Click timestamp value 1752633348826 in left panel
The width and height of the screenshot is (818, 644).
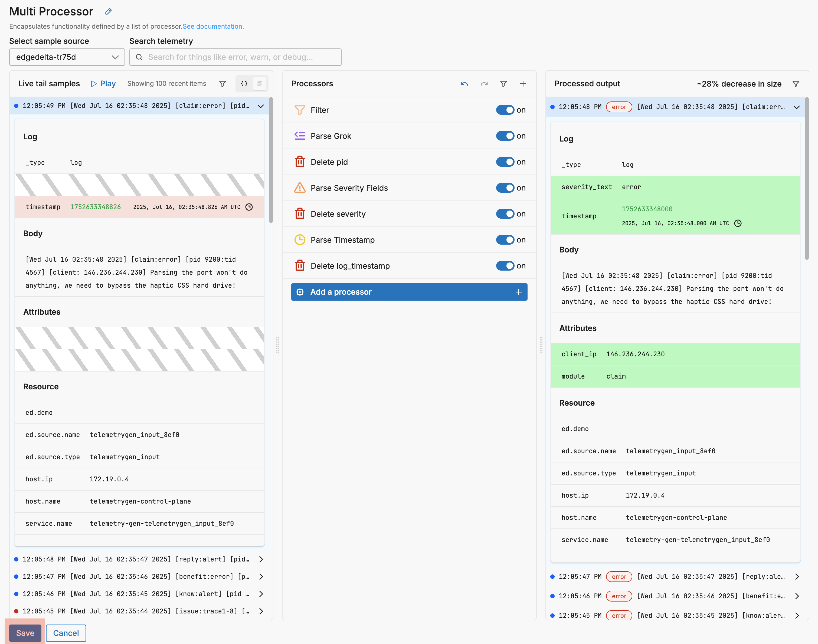point(95,207)
